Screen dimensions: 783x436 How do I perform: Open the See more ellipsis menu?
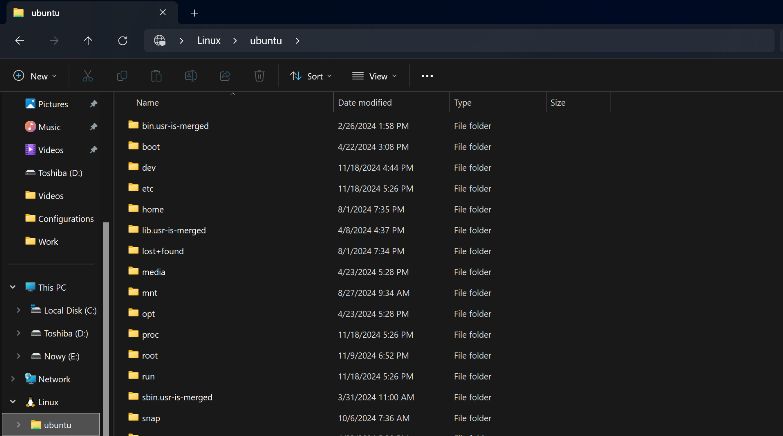click(x=427, y=76)
